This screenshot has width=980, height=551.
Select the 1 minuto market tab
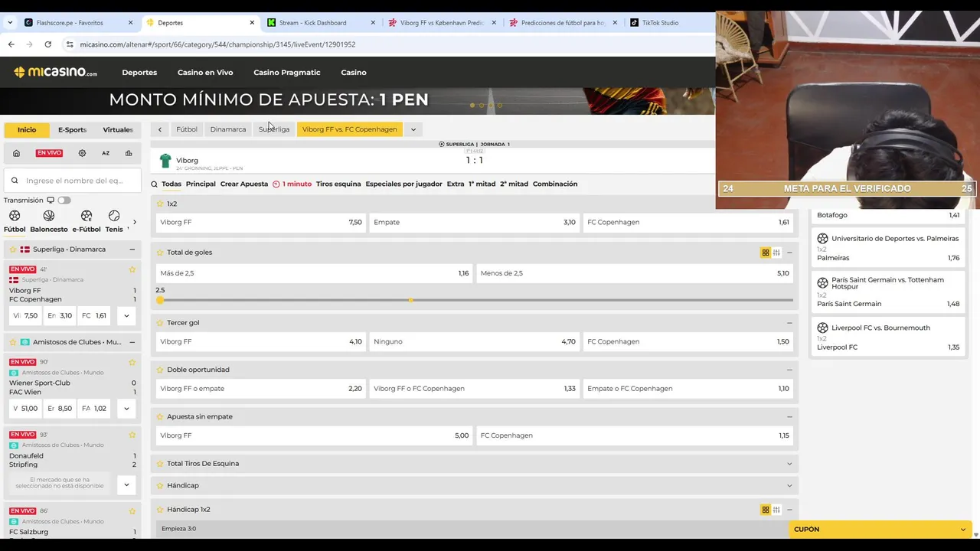click(x=292, y=184)
